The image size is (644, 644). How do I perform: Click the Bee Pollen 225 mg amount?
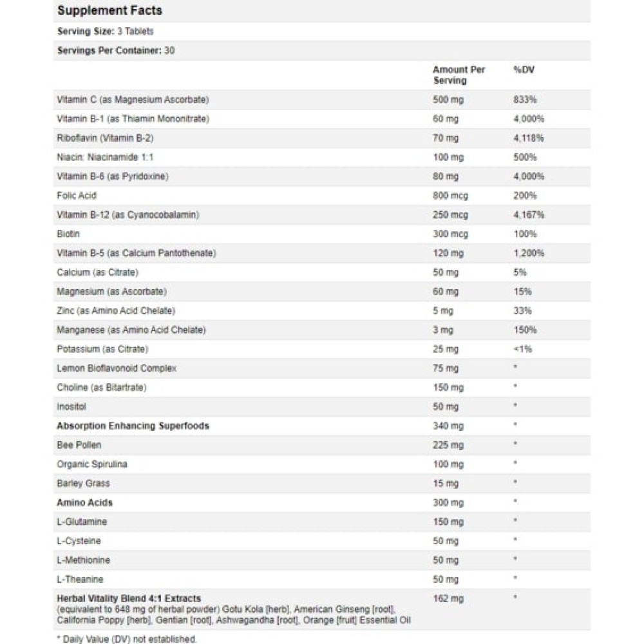pyautogui.click(x=448, y=445)
